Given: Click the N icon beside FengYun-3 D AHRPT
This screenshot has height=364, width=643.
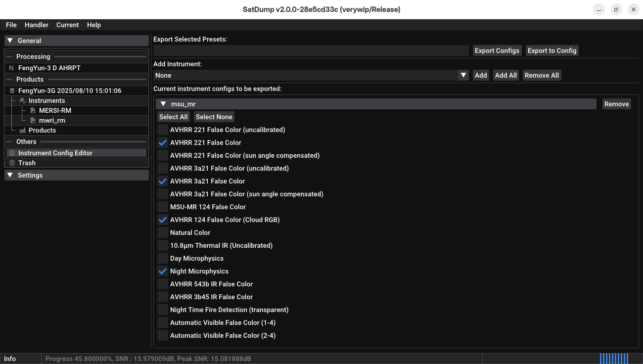Looking at the screenshot, I should [x=11, y=68].
